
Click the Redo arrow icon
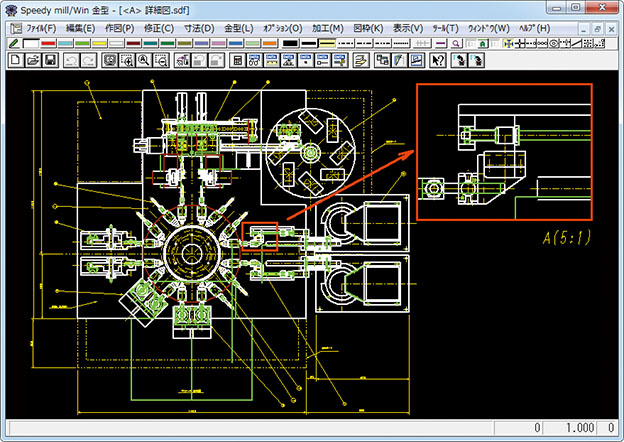pyautogui.click(x=88, y=61)
